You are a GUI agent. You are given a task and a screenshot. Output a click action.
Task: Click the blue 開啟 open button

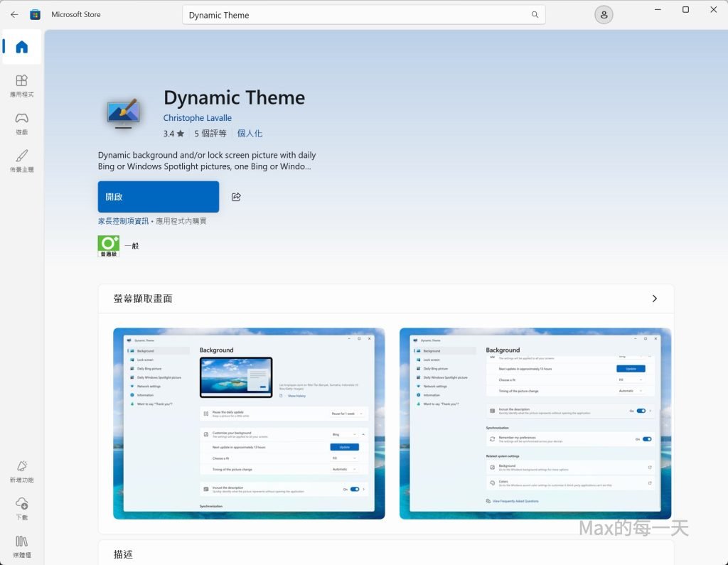[x=159, y=197]
